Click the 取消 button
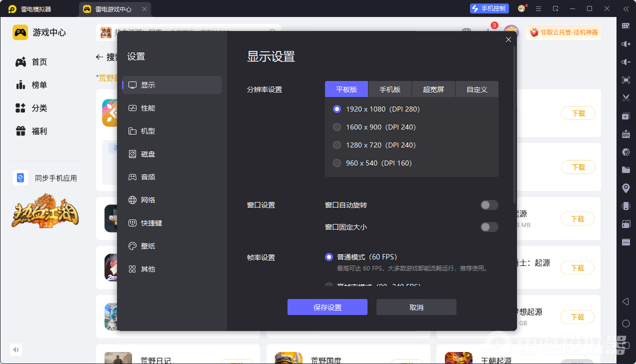Viewport: 636px width, 364px height. 416,307
